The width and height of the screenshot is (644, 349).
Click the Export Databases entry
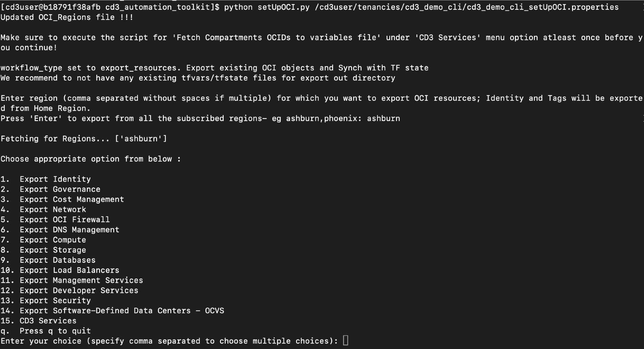point(48,260)
